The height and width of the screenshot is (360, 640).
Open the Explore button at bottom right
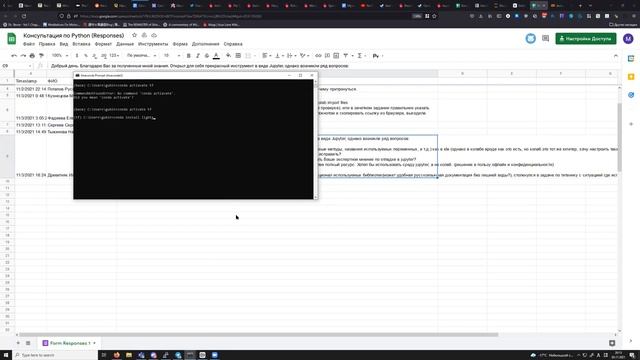[612, 343]
